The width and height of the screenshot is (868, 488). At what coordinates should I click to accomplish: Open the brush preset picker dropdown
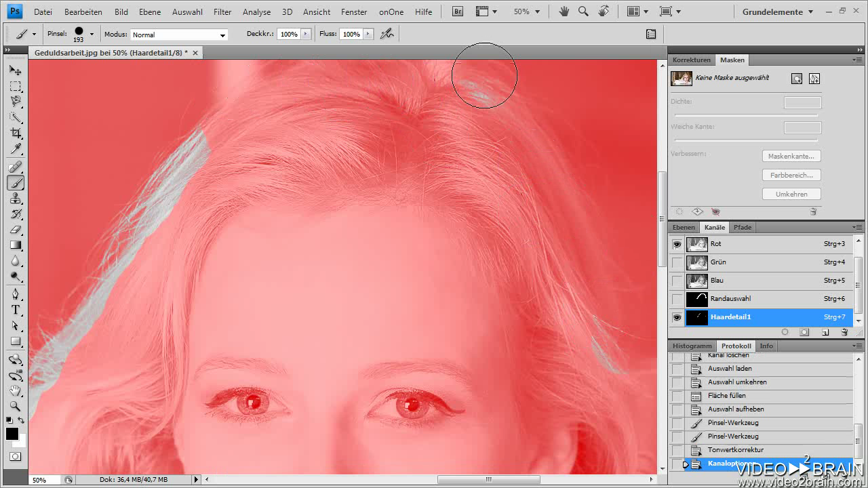click(x=92, y=34)
